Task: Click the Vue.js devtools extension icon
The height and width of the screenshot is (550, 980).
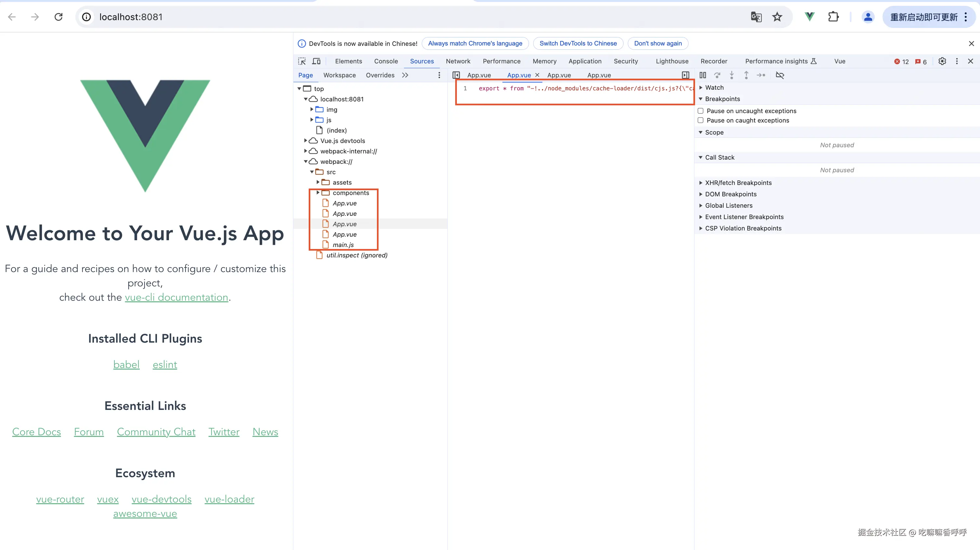Action: coord(809,17)
